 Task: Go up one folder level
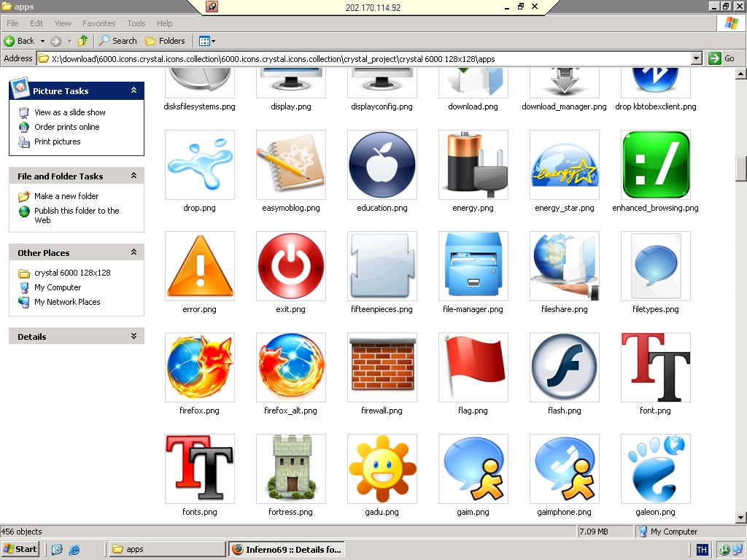click(x=83, y=41)
